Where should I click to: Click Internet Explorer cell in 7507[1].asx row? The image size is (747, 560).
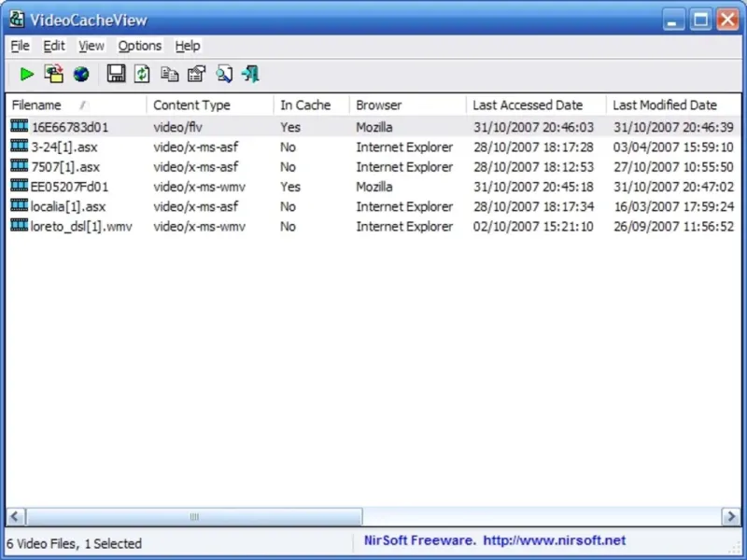tap(404, 167)
